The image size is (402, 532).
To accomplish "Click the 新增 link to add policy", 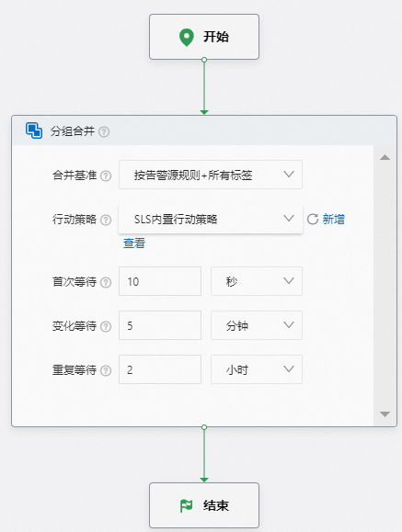I will click(333, 220).
